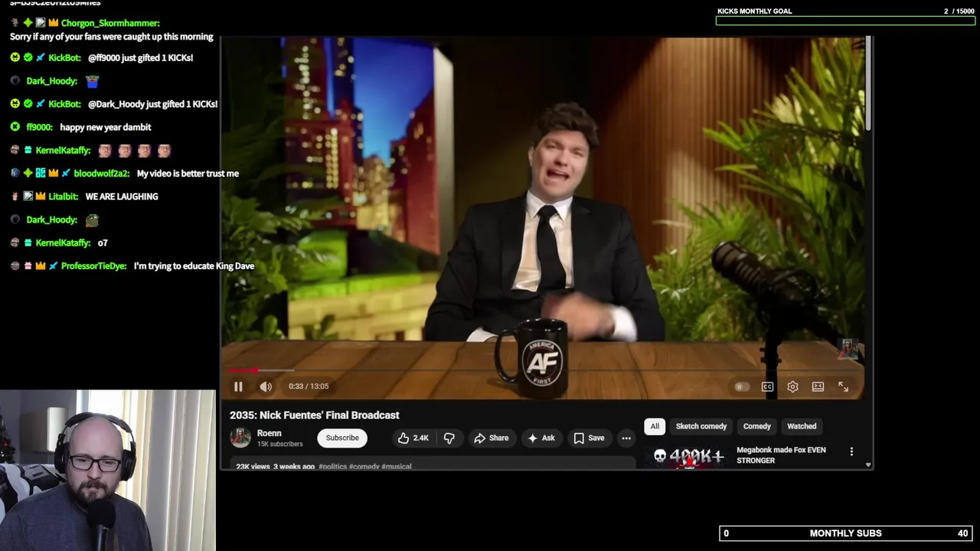Open Megabonk made Fox EVEN STRONGER title

click(x=781, y=455)
